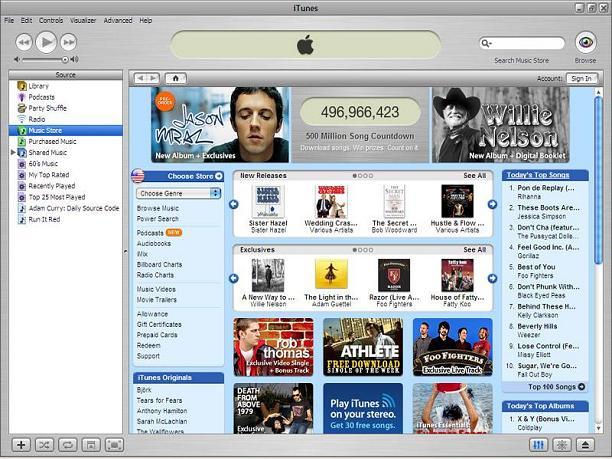Open the Audiobooks link

154,243
